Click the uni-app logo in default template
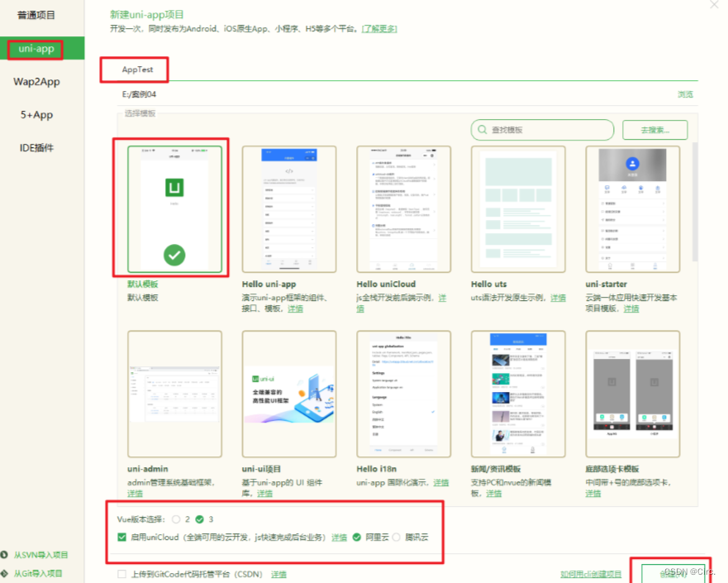Viewport: 728px width, 583px height. [174, 188]
